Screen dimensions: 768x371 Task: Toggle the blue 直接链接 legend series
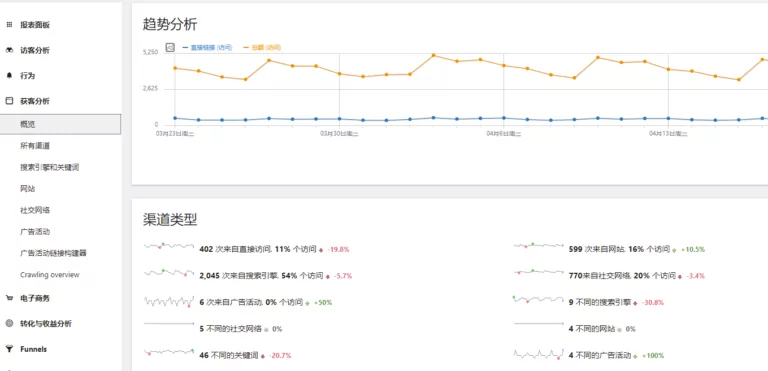click(x=207, y=48)
